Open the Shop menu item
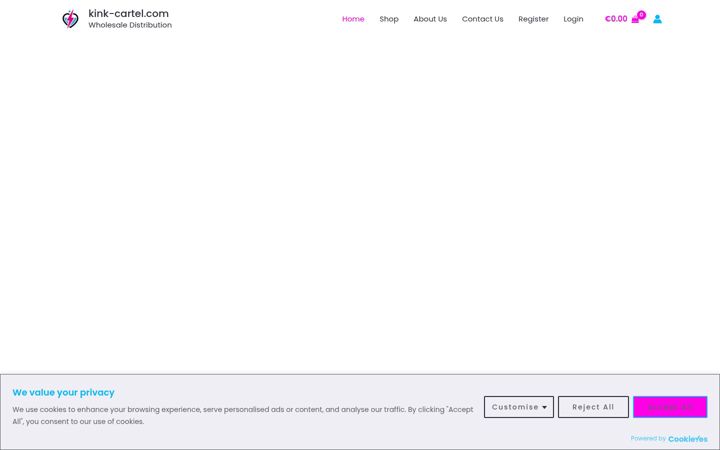720x450 pixels. coord(388,19)
